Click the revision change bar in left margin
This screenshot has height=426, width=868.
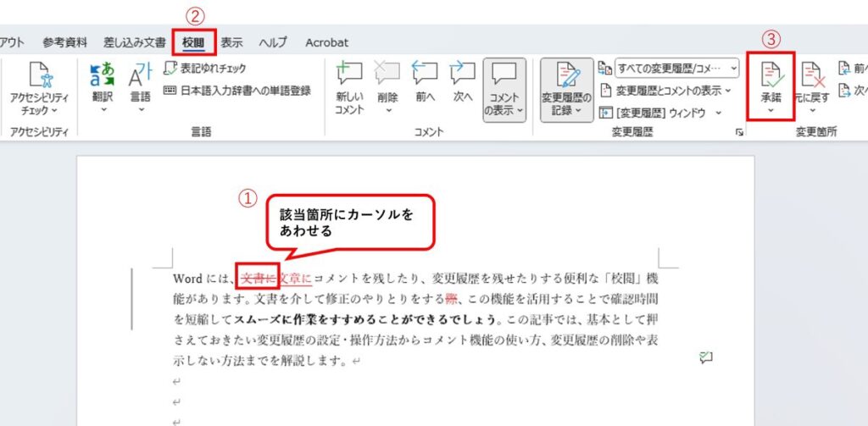131,299
